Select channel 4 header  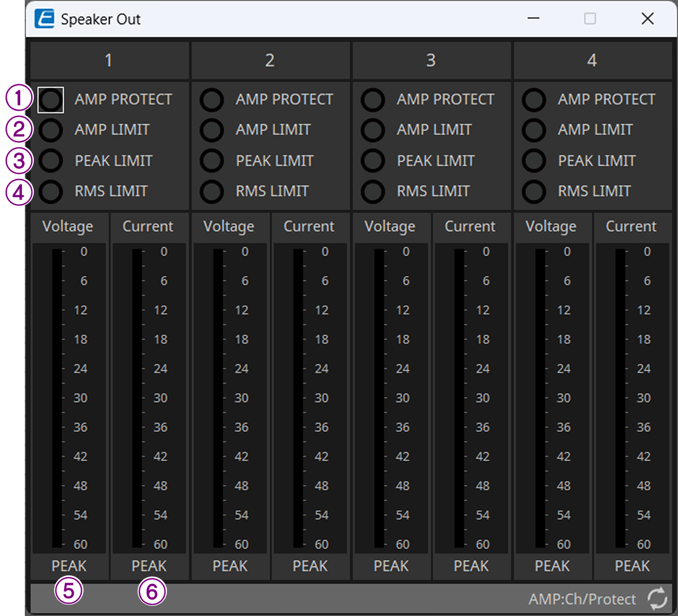(x=592, y=60)
